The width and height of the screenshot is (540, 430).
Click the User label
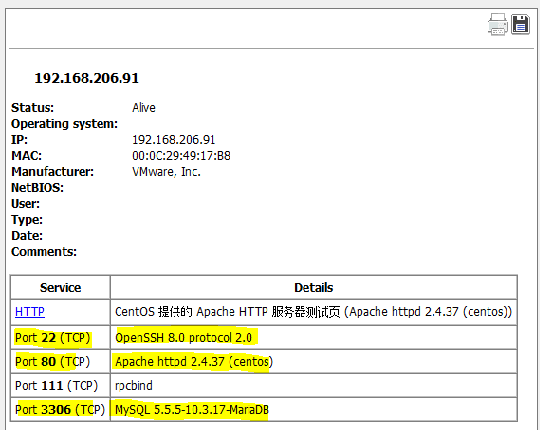point(25,203)
